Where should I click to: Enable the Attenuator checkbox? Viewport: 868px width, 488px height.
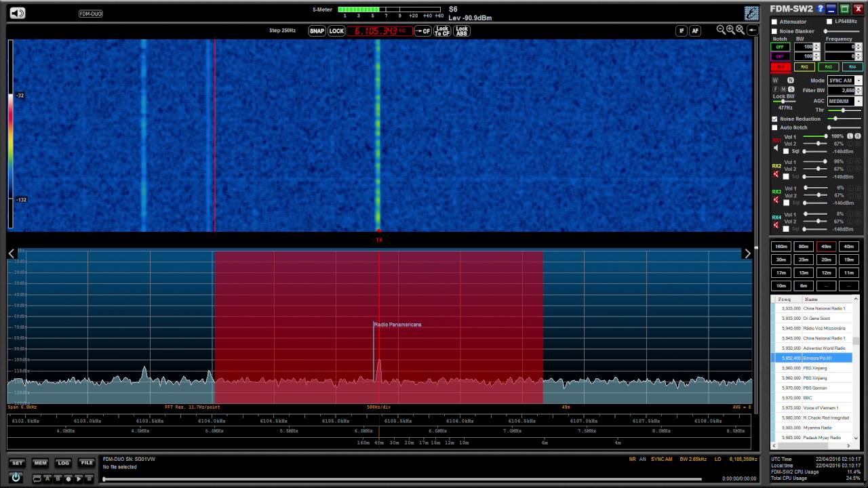(x=774, y=22)
